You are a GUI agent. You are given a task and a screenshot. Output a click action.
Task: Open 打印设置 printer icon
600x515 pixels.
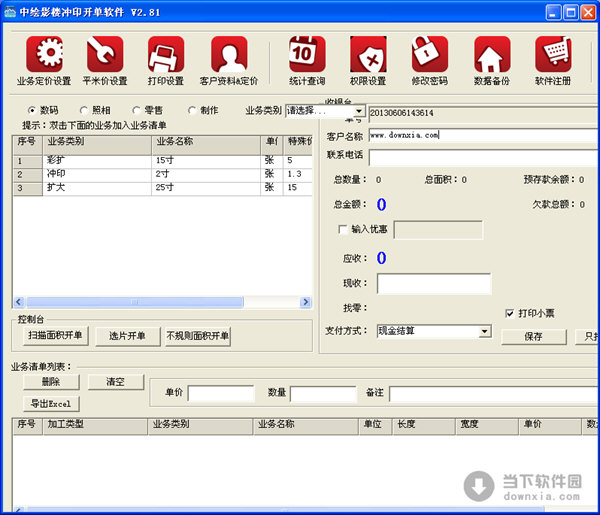click(x=166, y=54)
